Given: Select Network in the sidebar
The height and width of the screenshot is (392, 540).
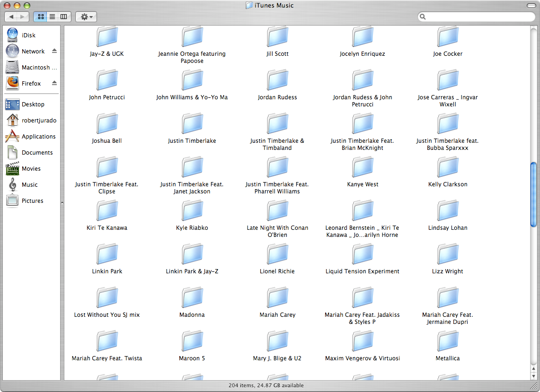Looking at the screenshot, I should click(33, 51).
